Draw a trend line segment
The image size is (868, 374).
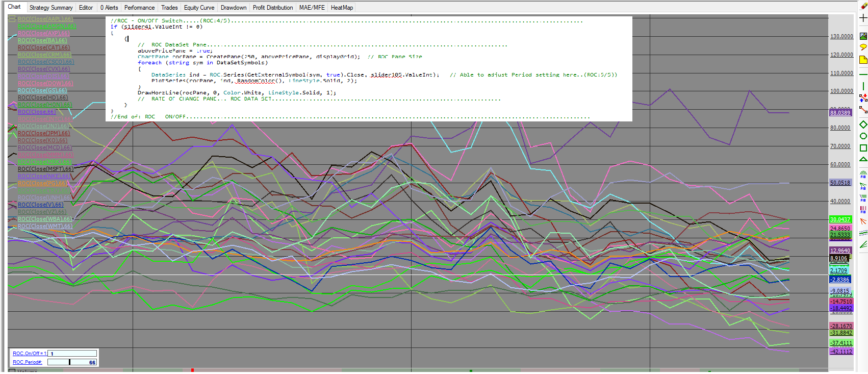click(863, 109)
